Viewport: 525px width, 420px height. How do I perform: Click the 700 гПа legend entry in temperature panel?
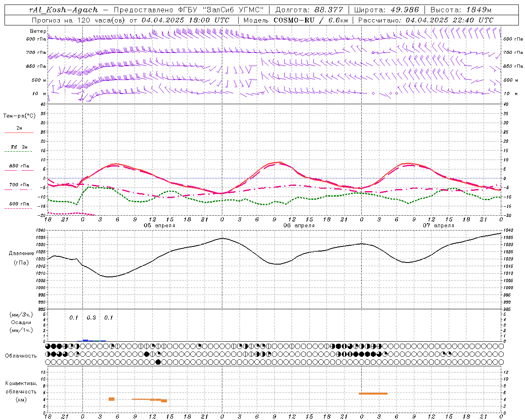19,187
